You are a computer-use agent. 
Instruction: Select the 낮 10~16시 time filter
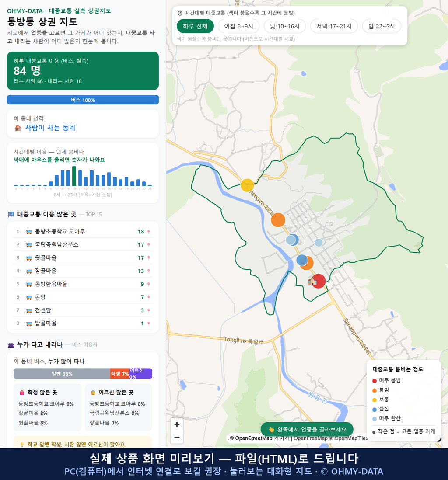tap(285, 26)
